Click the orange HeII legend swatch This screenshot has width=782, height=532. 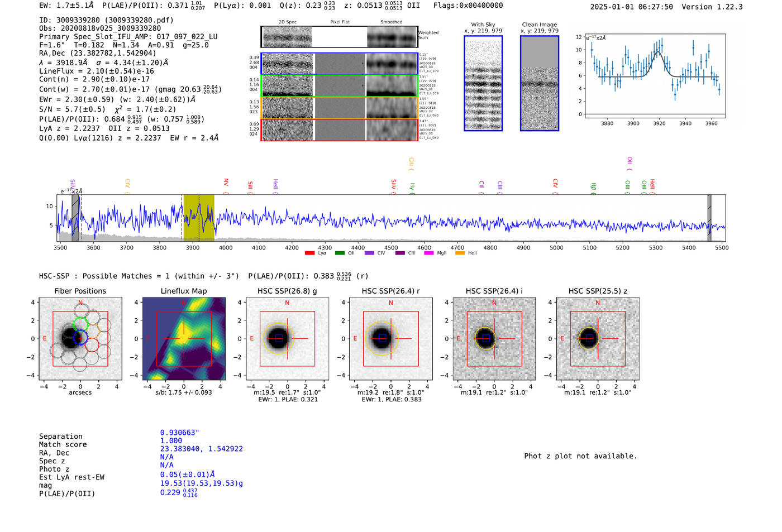coord(460,253)
